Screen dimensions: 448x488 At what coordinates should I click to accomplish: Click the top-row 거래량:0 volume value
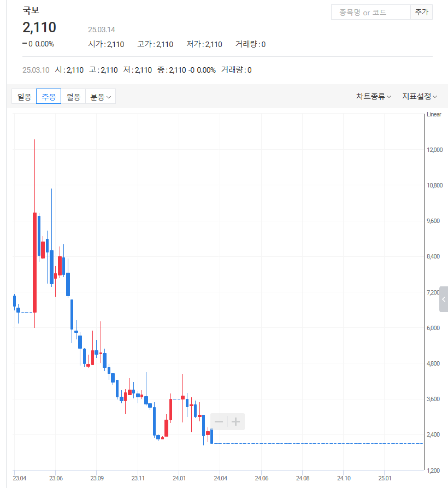click(250, 44)
